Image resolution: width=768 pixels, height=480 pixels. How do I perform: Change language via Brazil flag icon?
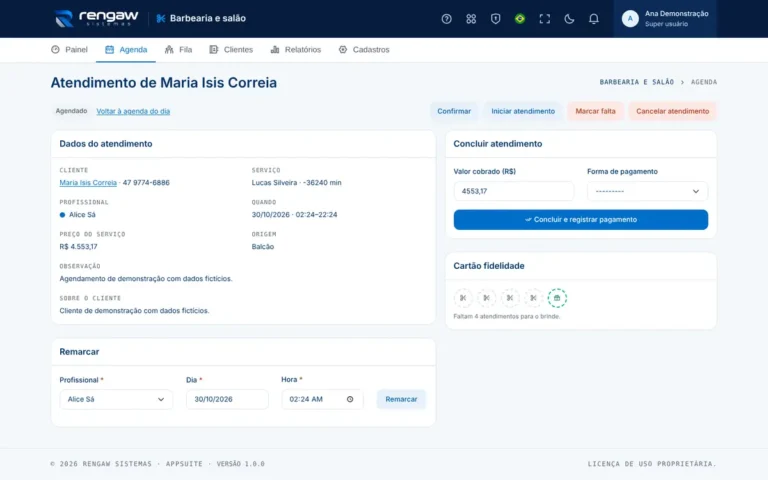click(520, 19)
